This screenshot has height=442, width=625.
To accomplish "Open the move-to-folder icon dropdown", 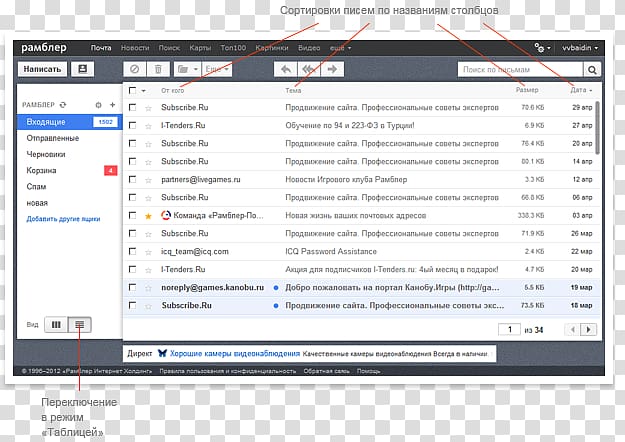I will pos(187,69).
